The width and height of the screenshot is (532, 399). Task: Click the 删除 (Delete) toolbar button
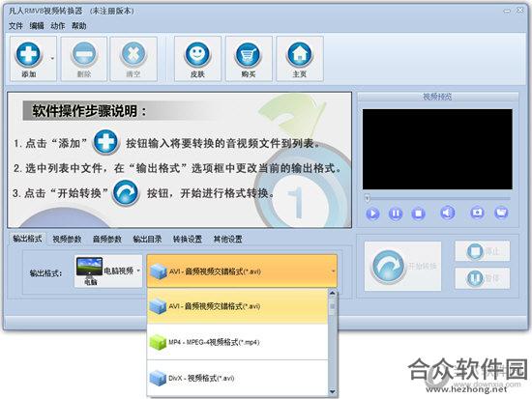point(84,59)
